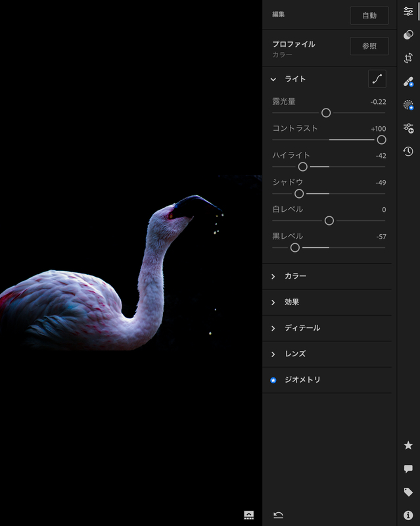Open the Info panel icon
Viewport: 420px width, 526px height.
408,515
